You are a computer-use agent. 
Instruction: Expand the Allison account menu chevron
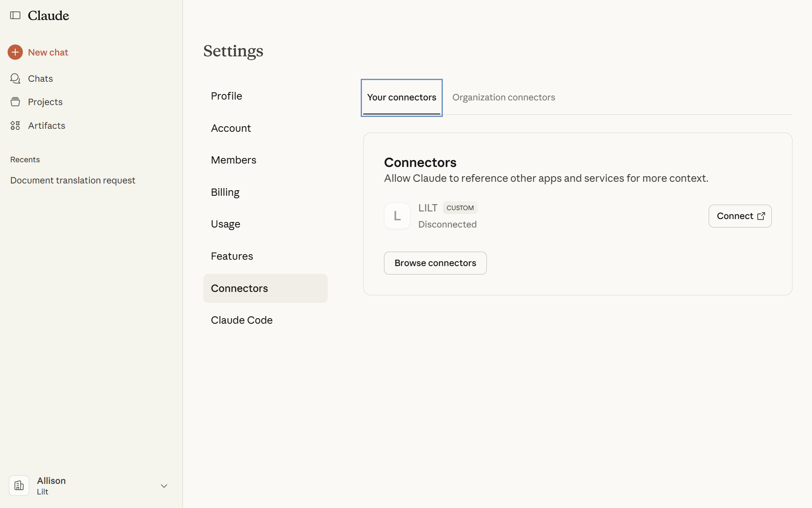point(164,486)
